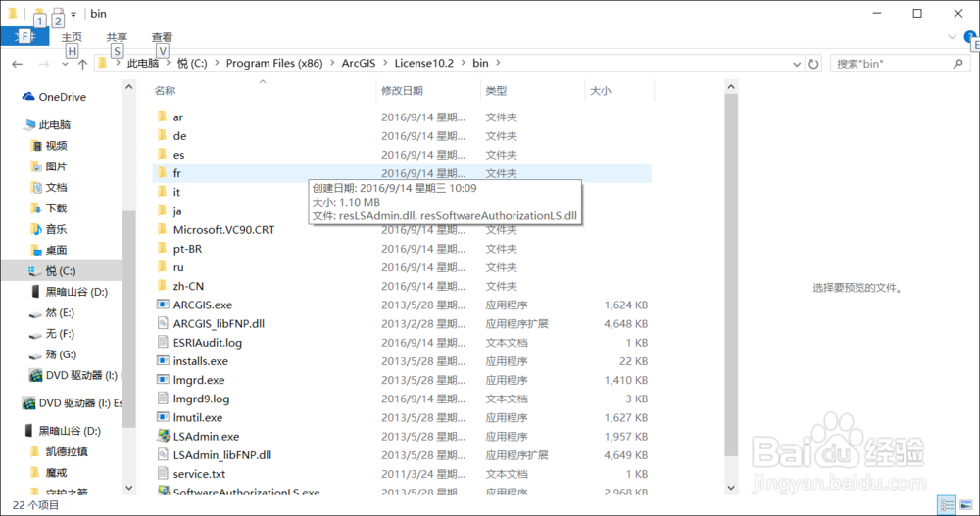Select the LSAdmin.exe file icon
980x516 pixels.
163,436
